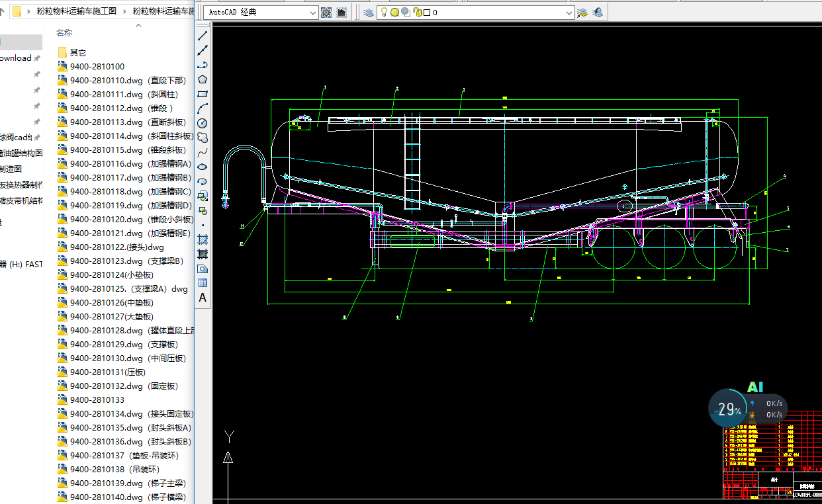
Task: Toggle layer 0 on/off lightbulb
Action: [384, 13]
